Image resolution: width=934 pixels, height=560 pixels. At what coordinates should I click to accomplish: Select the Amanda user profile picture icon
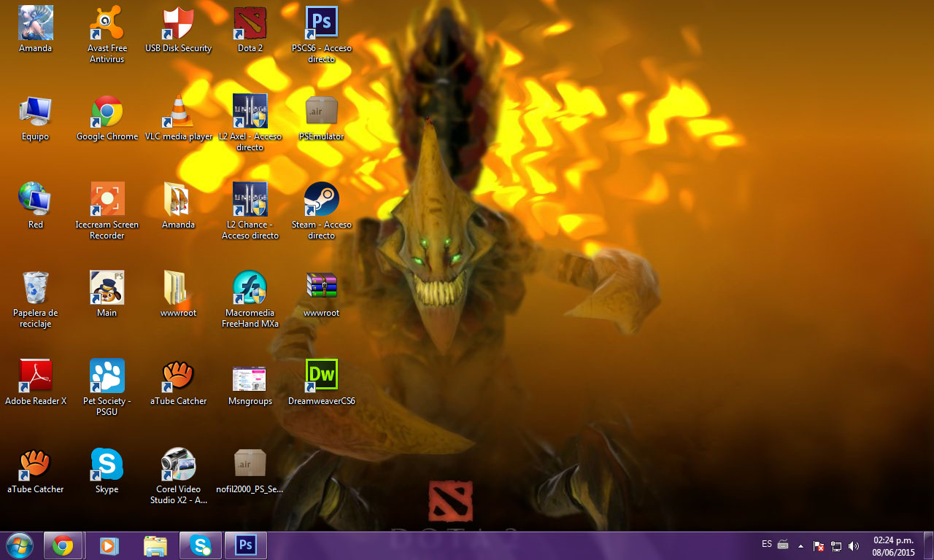click(x=35, y=24)
